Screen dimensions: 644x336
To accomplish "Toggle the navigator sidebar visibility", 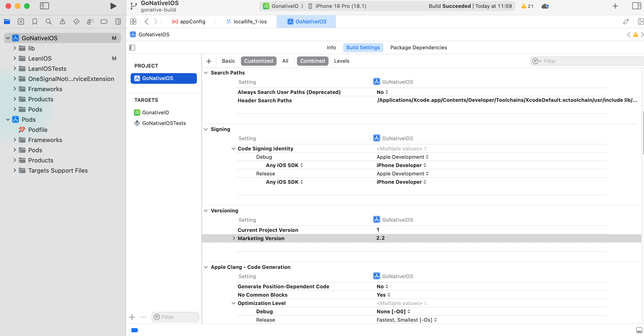I will (x=44, y=6).
